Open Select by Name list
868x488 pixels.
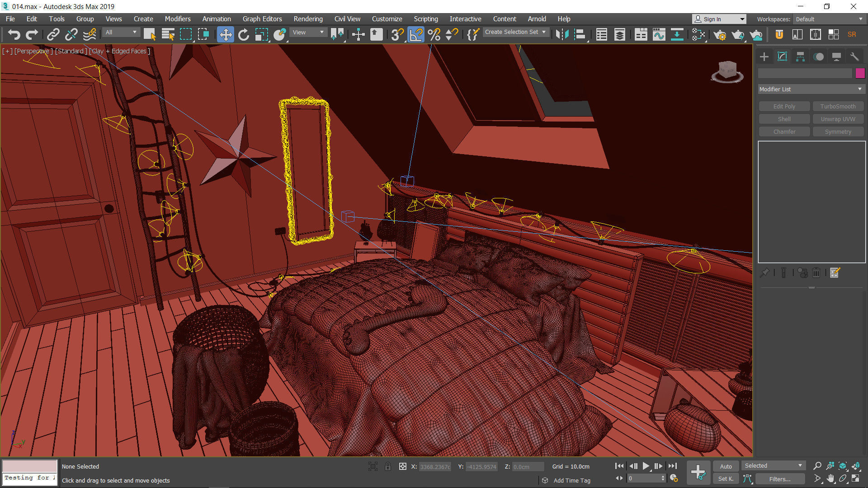(x=168, y=34)
